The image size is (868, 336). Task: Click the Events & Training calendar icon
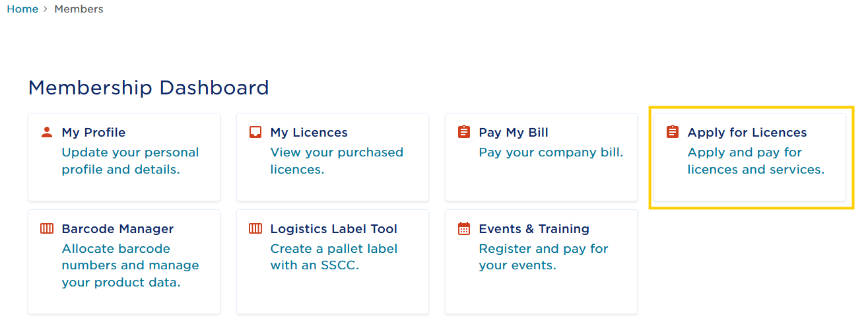click(x=464, y=228)
